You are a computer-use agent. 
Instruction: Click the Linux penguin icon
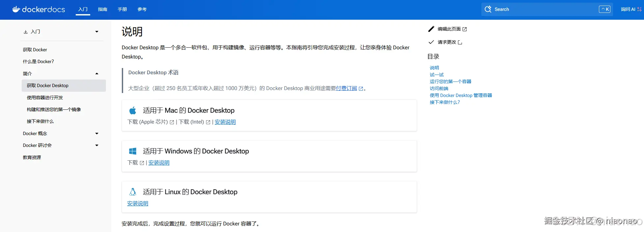(x=133, y=192)
